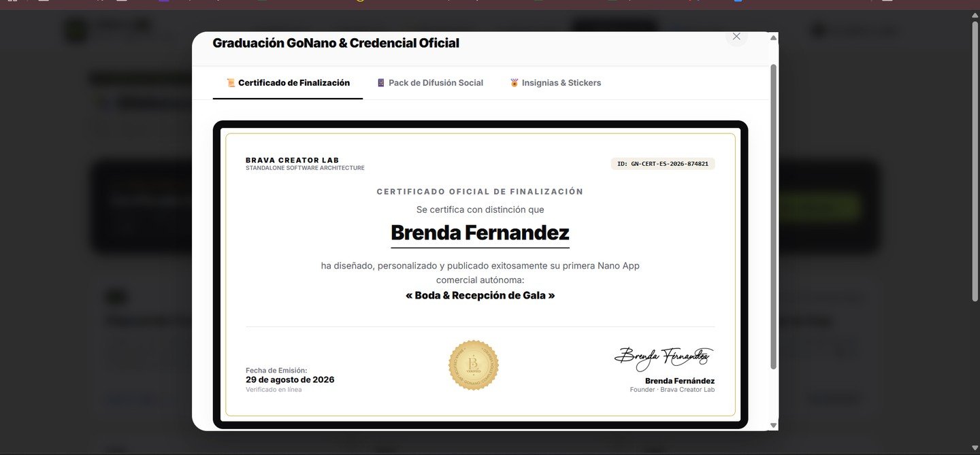Click the Founder · Brava Creator Lab caption

point(672,390)
